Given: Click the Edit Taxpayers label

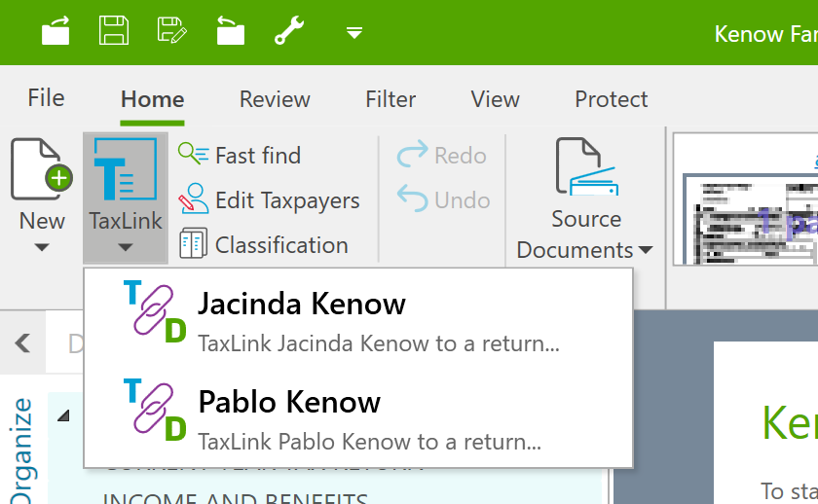Looking at the screenshot, I should [x=287, y=200].
